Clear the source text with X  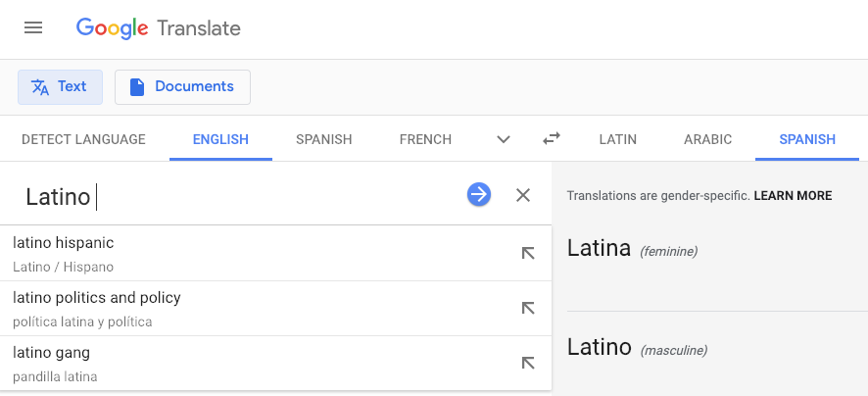[x=523, y=195]
